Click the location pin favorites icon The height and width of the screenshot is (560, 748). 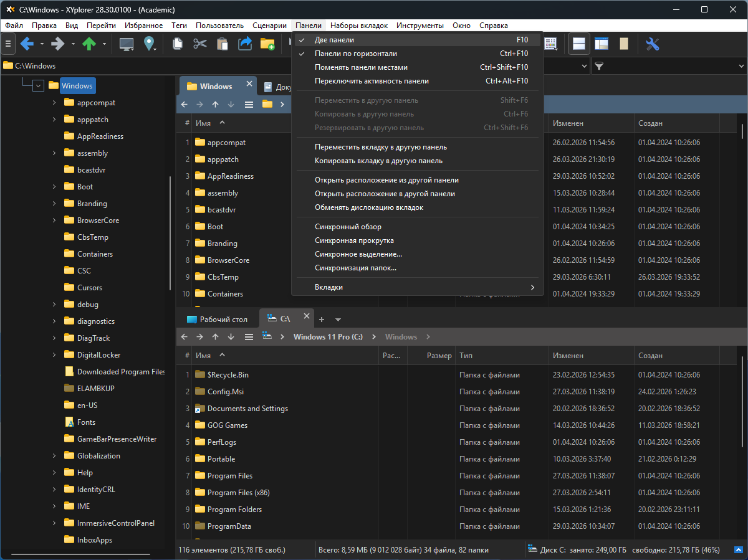coord(150,44)
